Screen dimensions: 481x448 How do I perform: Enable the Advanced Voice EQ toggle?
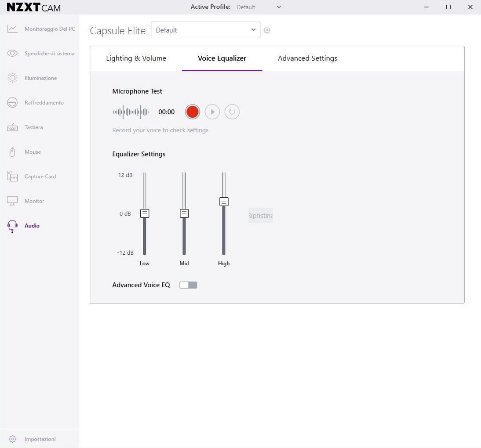coord(188,285)
